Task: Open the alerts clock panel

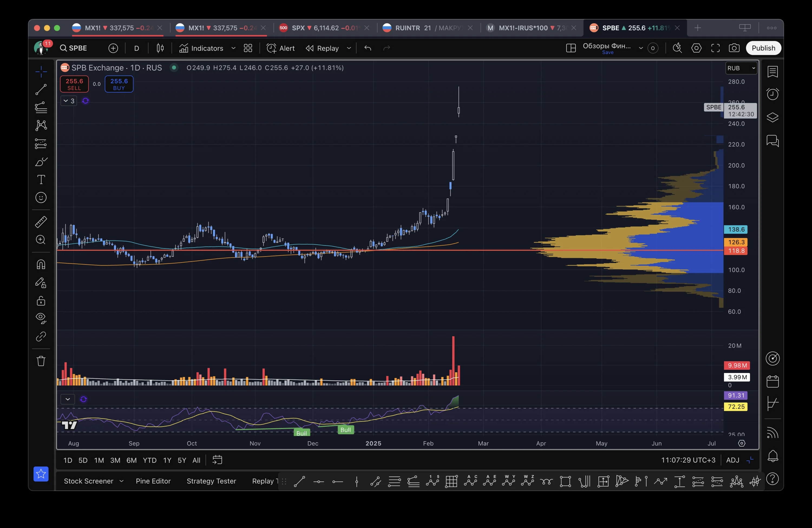Action: [x=772, y=94]
